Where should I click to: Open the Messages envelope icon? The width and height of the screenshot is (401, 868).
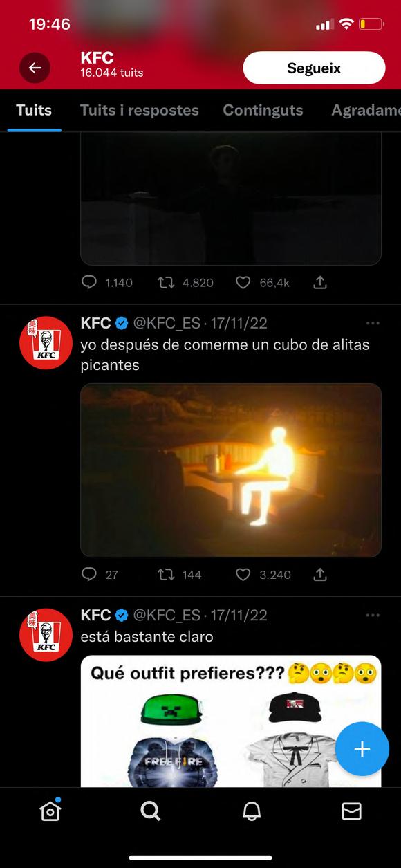coord(352,811)
